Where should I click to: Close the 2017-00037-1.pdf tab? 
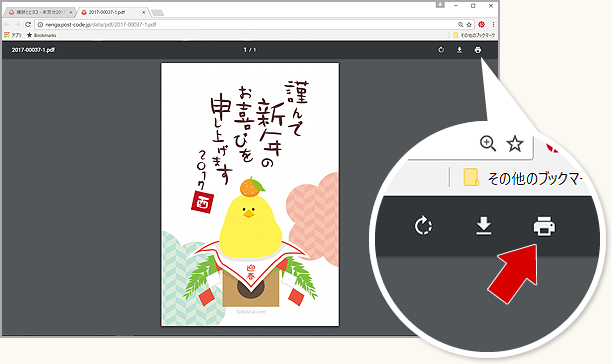tap(144, 12)
